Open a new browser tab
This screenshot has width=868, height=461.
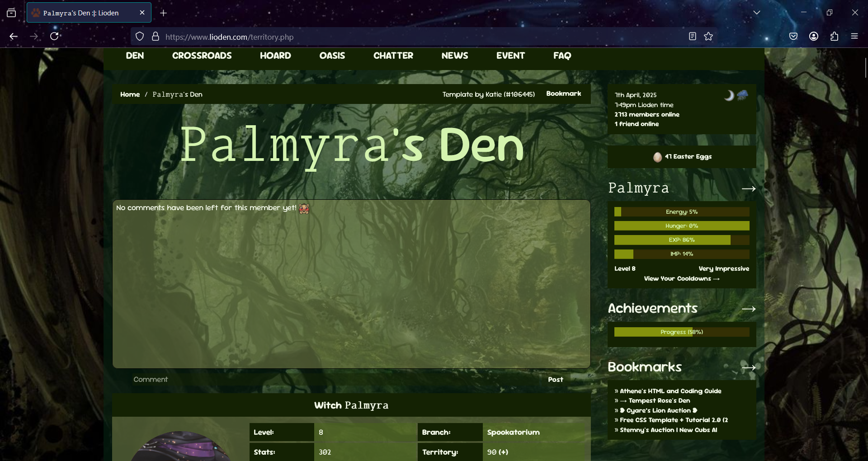point(164,13)
